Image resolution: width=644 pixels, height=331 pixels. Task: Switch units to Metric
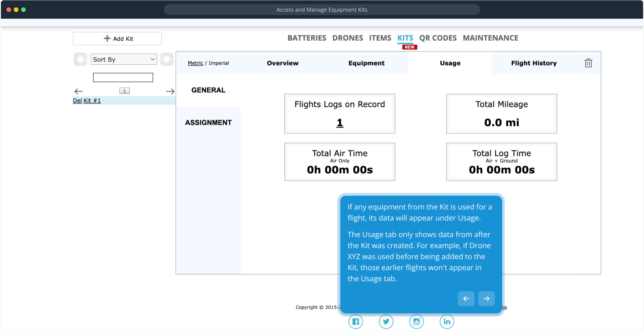click(x=195, y=63)
